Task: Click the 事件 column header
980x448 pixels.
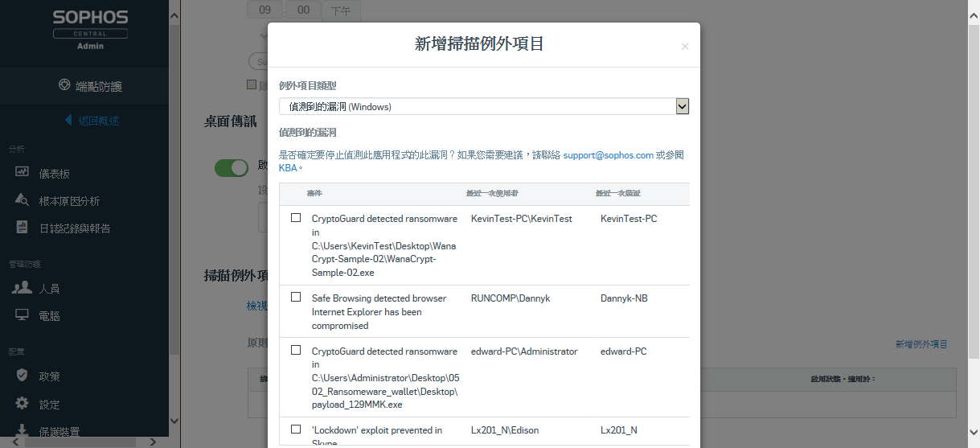Action: (314, 194)
